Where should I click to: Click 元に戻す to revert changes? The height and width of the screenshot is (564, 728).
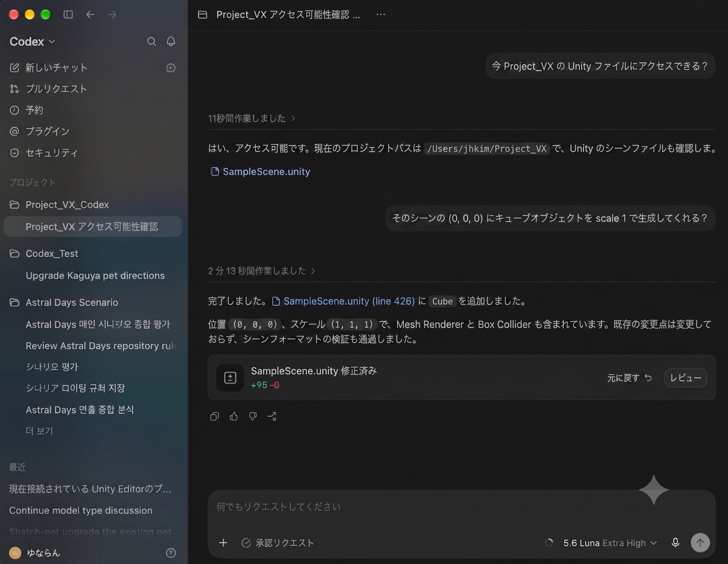click(629, 378)
